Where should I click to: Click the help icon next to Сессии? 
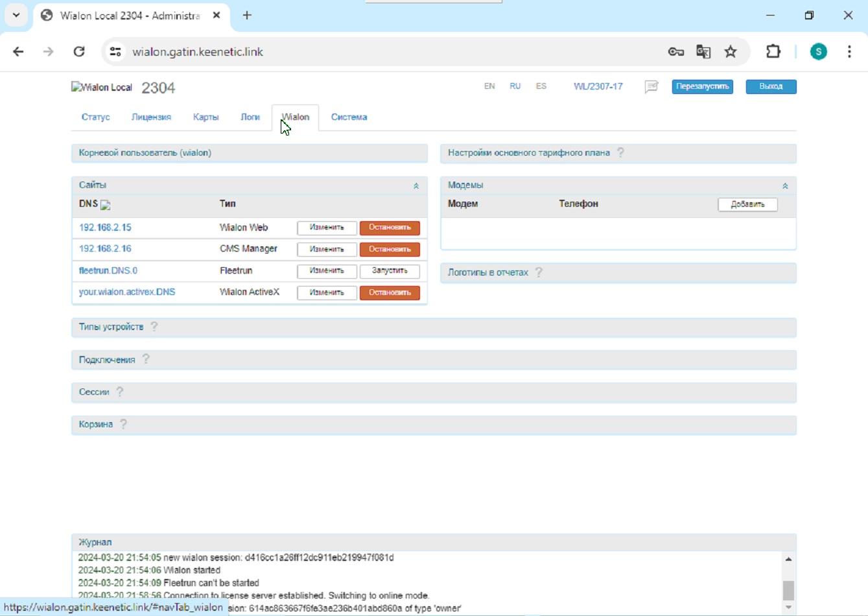point(120,392)
